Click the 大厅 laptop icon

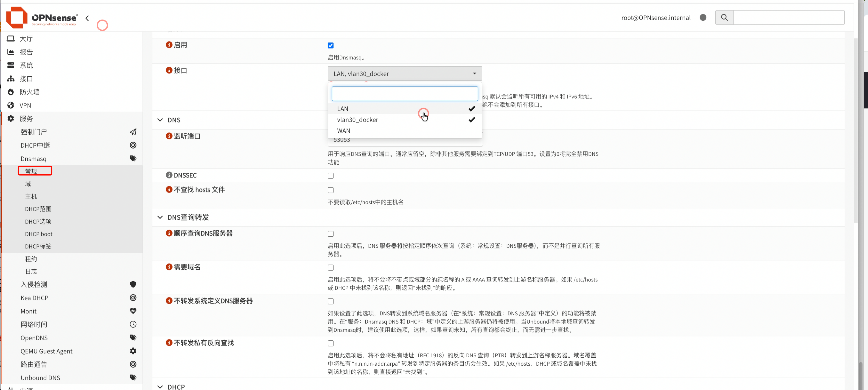pos(11,39)
